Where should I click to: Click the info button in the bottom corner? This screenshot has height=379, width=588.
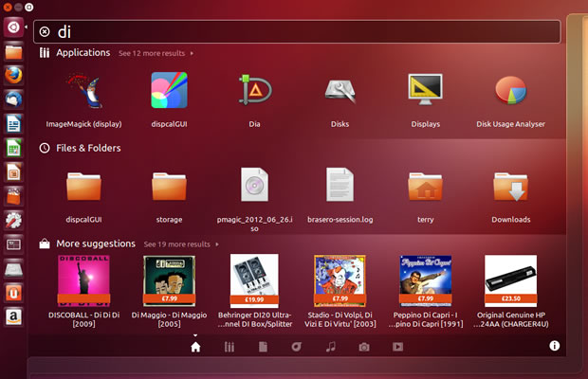pyautogui.click(x=554, y=347)
